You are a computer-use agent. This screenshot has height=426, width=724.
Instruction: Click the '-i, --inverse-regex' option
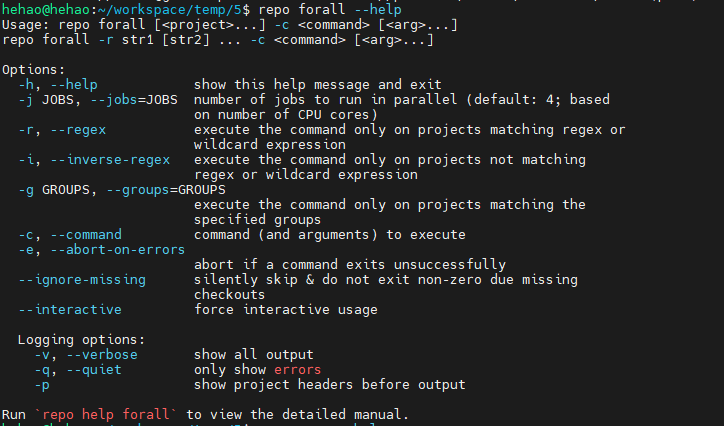pyautogui.click(x=94, y=160)
